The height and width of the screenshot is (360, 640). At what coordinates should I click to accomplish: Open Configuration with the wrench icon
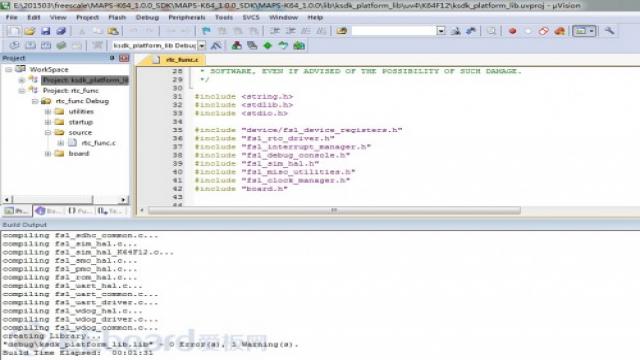click(x=609, y=31)
